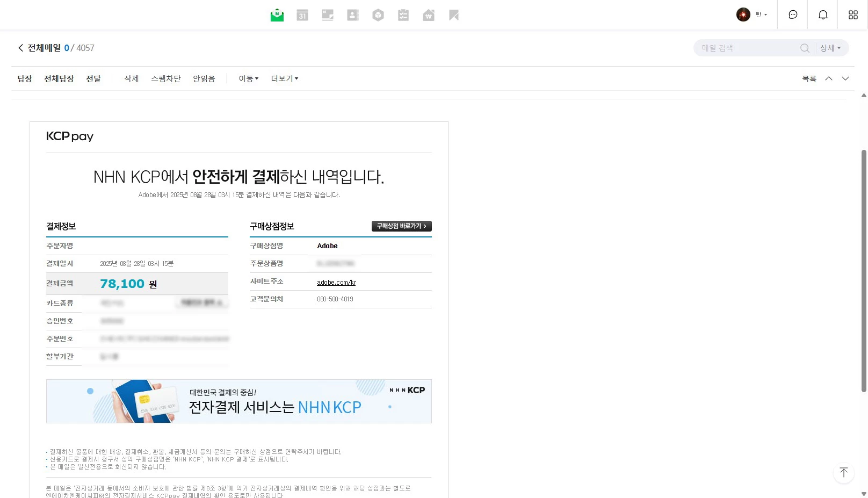Open the 이동 move dropdown
The width and height of the screenshot is (868, 498).
tap(249, 78)
